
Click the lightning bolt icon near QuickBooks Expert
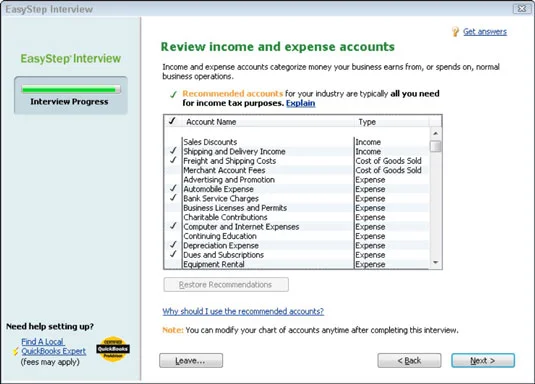[x=15, y=351]
